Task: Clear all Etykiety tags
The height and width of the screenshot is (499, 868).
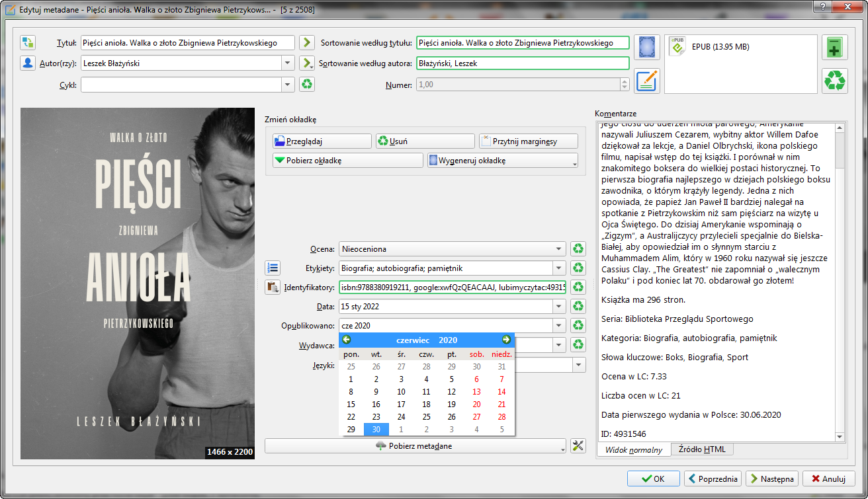Action: coord(578,268)
